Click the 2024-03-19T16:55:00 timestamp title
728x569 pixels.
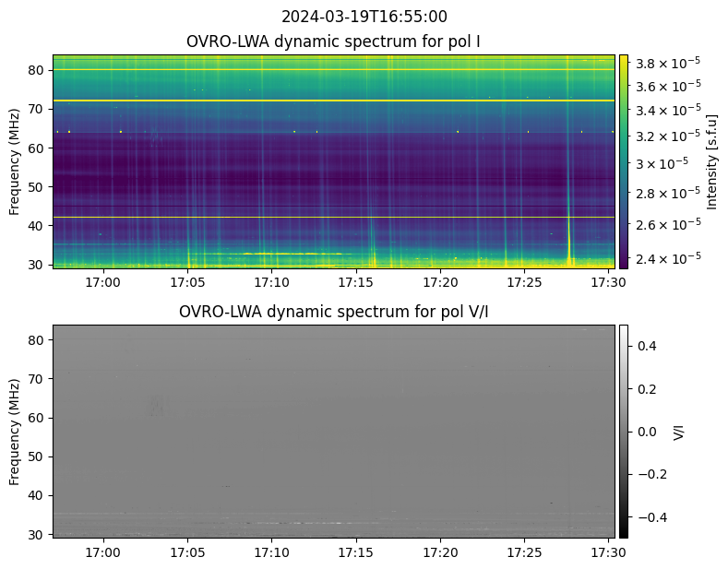pos(364,17)
